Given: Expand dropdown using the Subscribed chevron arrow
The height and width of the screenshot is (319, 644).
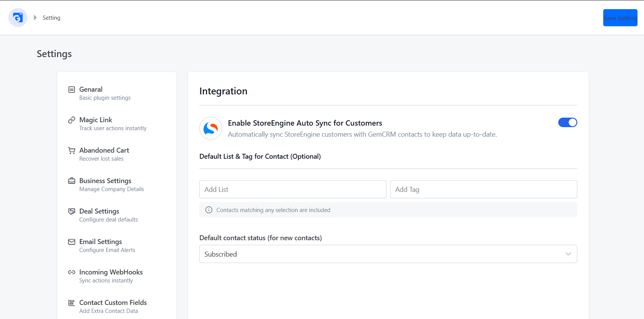Looking at the screenshot, I should coord(568,254).
